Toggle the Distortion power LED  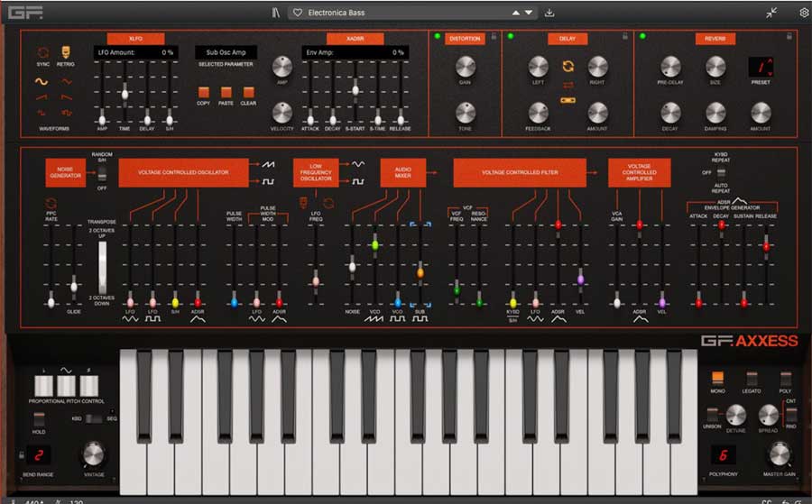[438, 36]
